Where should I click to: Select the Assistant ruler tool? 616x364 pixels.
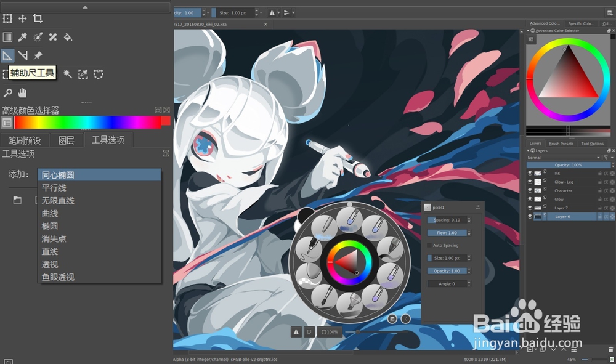click(7, 55)
